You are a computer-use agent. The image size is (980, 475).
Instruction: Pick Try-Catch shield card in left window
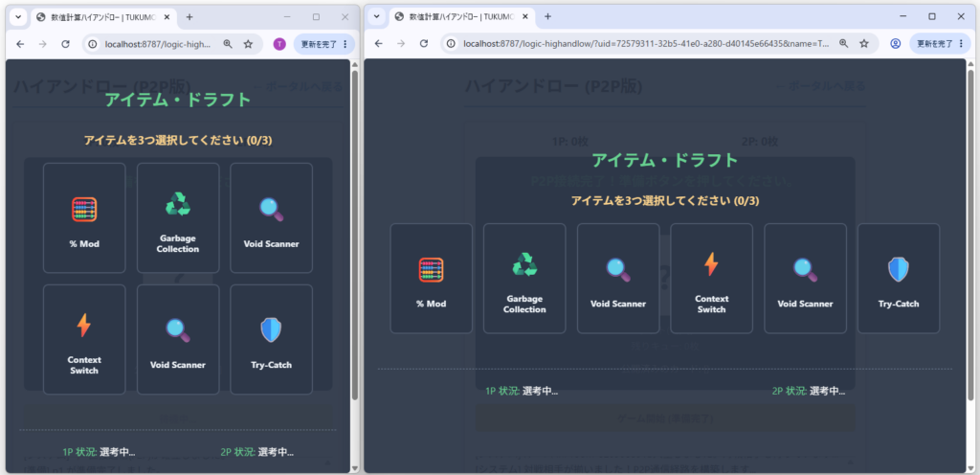pyautogui.click(x=271, y=339)
